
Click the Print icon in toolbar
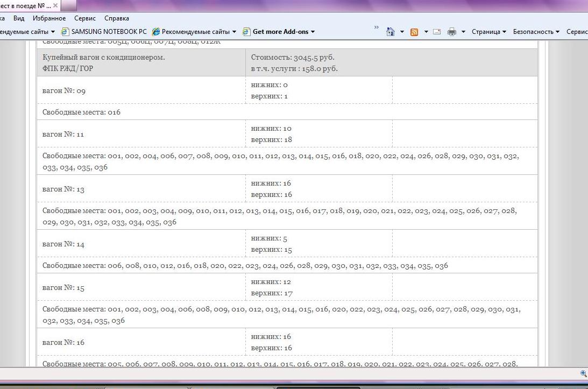452,32
